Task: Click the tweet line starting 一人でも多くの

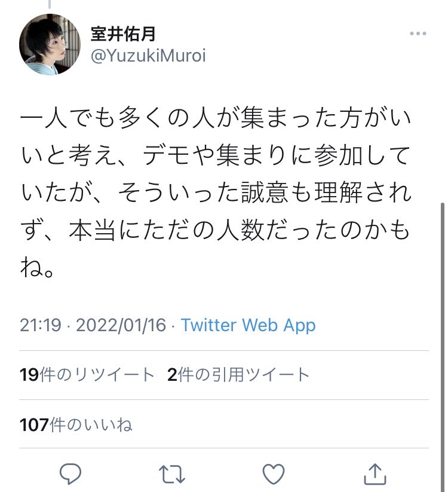Action: (216, 118)
